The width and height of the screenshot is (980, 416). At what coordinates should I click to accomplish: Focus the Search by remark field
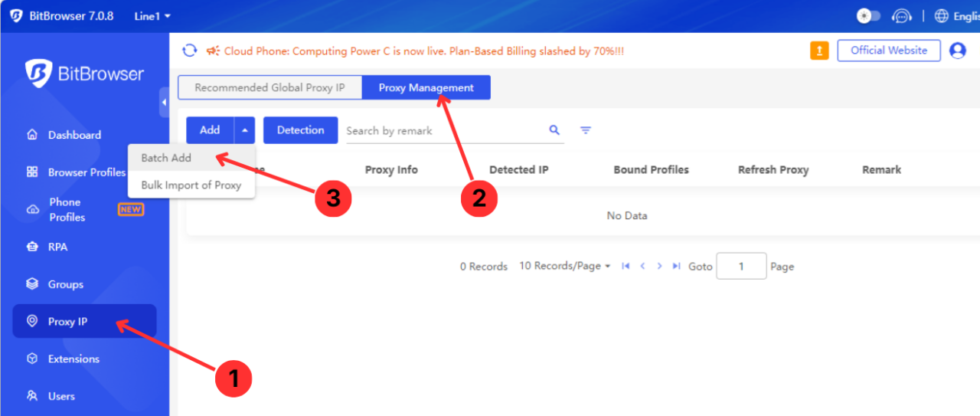click(446, 131)
